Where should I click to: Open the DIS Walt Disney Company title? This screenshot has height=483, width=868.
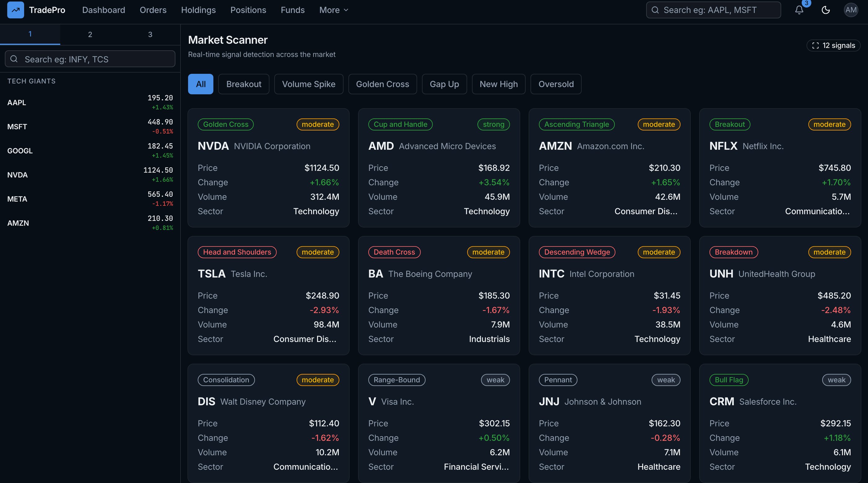pyautogui.click(x=252, y=401)
